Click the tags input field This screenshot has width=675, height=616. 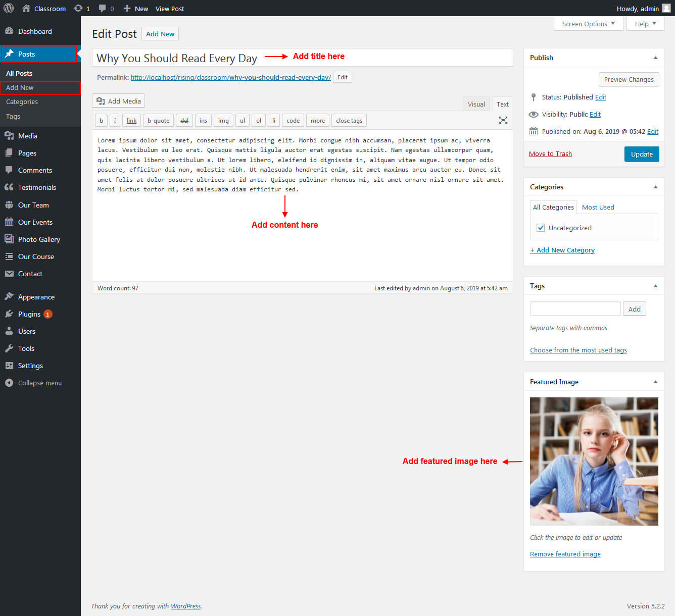575,309
